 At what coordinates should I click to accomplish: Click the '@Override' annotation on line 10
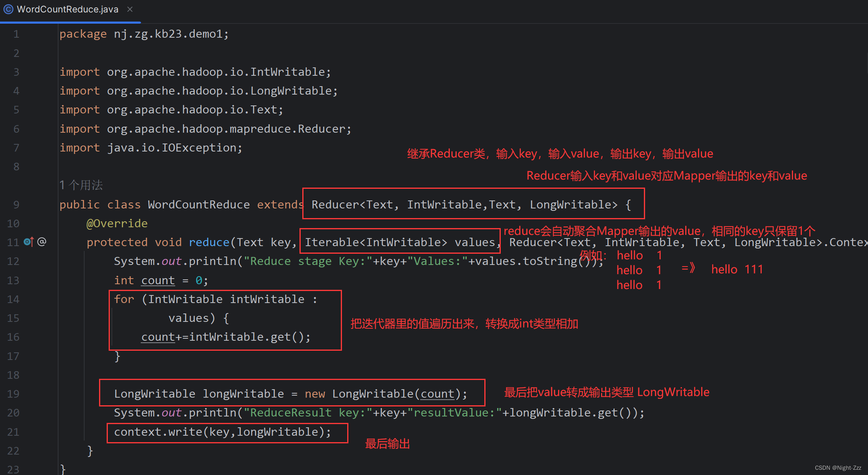pos(117,223)
